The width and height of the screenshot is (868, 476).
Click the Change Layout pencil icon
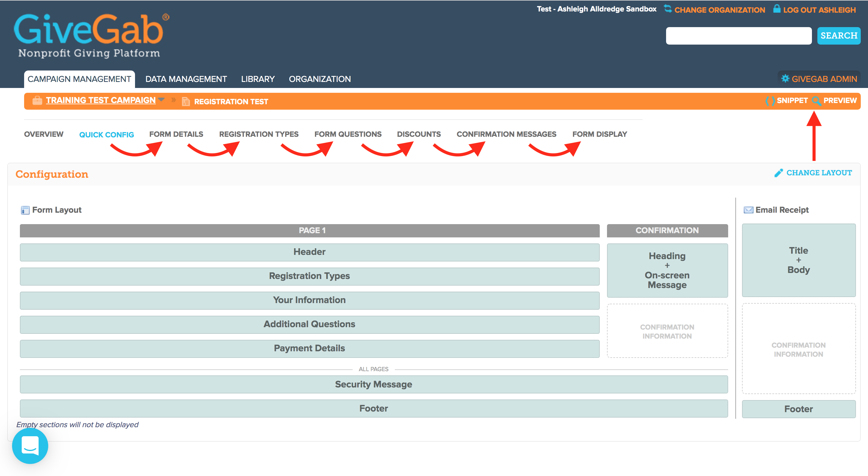pyautogui.click(x=778, y=173)
